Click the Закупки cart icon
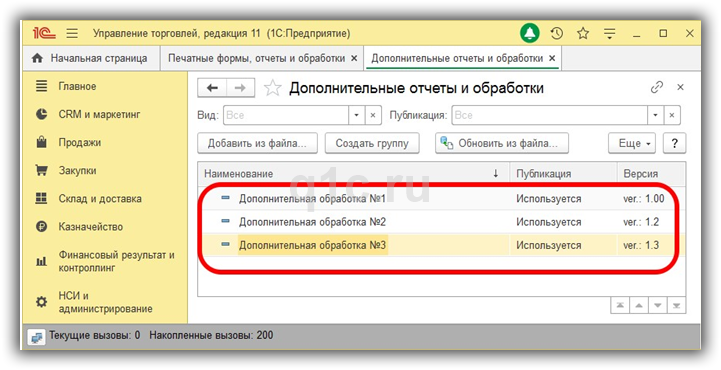The image size is (721, 370). click(x=41, y=171)
